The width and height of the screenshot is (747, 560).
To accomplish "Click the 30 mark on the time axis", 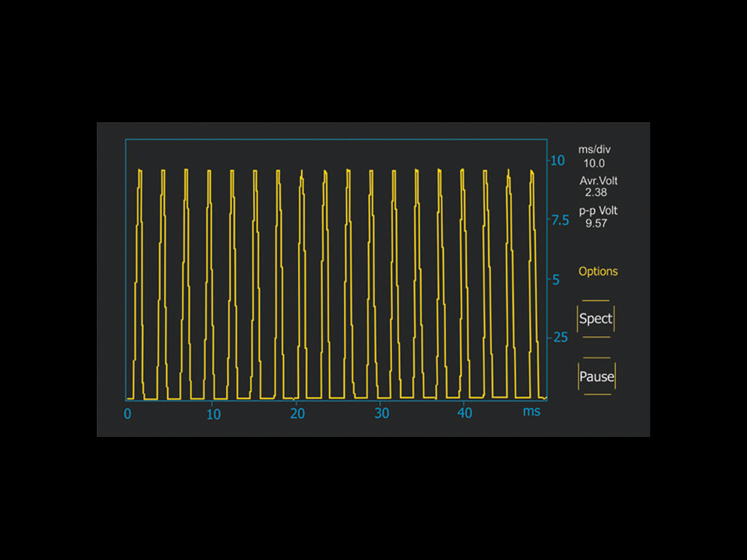I will 382,413.
